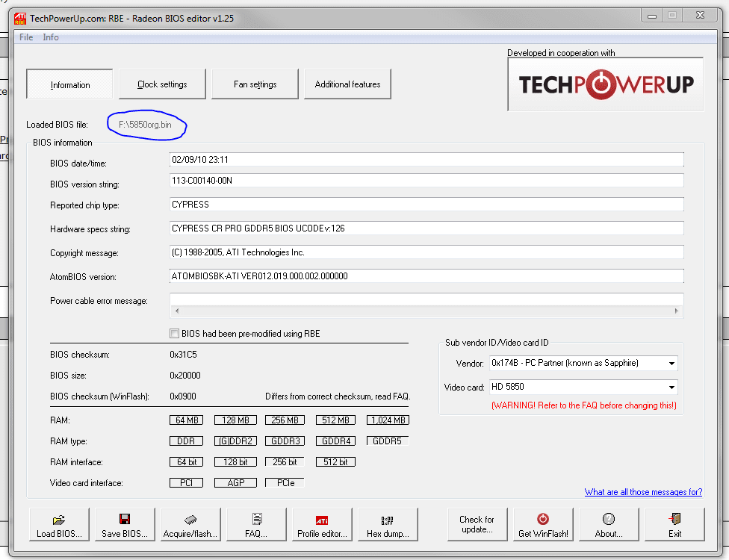Viewport: 729px width, 560px height.
Task: Select the 1,024 MB RAM indicator
Action: tap(388, 420)
